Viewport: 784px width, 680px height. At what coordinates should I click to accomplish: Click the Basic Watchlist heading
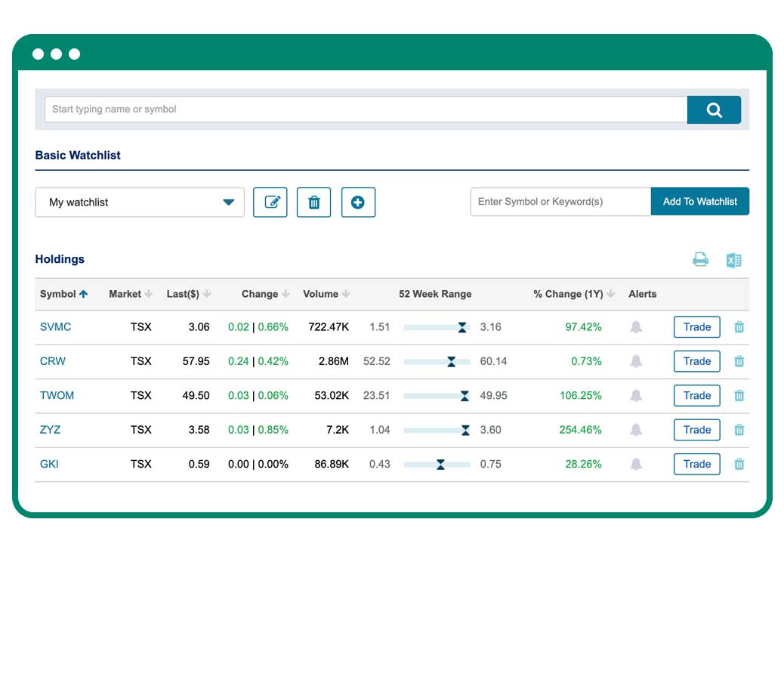pos(77,155)
